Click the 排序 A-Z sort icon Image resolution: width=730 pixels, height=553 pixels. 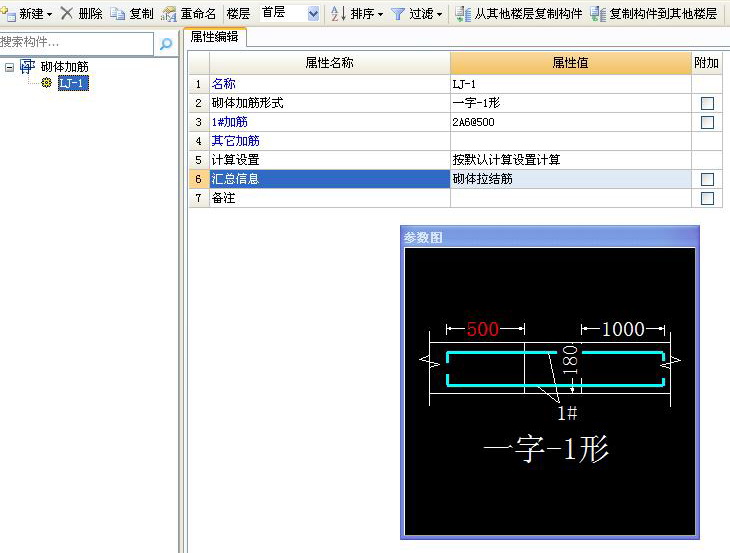pos(338,13)
